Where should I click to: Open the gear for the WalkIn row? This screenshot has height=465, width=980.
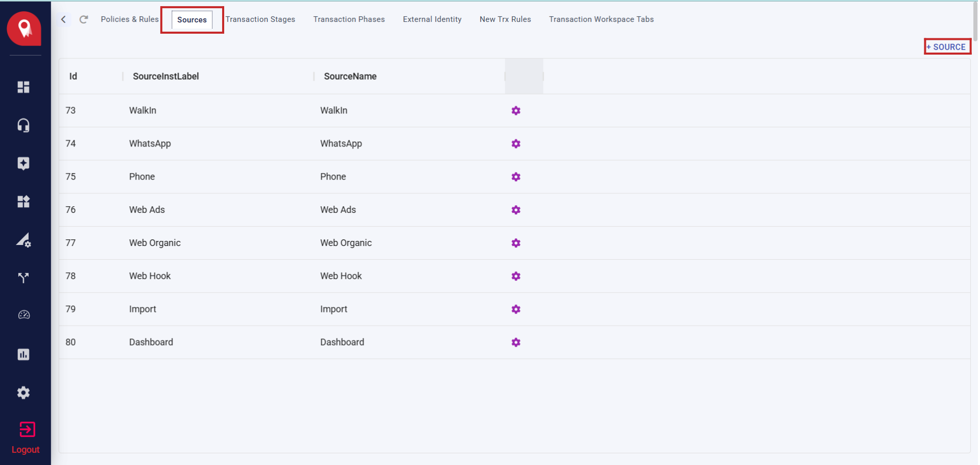click(x=516, y=111)
